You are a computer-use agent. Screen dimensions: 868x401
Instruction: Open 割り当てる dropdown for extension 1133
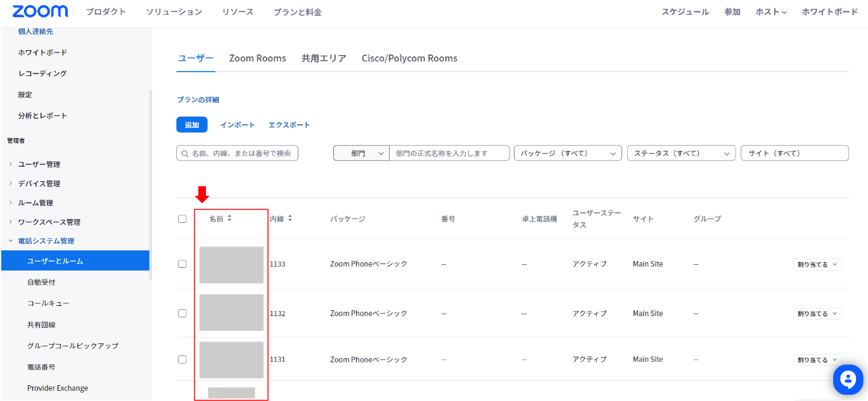coord(817,265)
